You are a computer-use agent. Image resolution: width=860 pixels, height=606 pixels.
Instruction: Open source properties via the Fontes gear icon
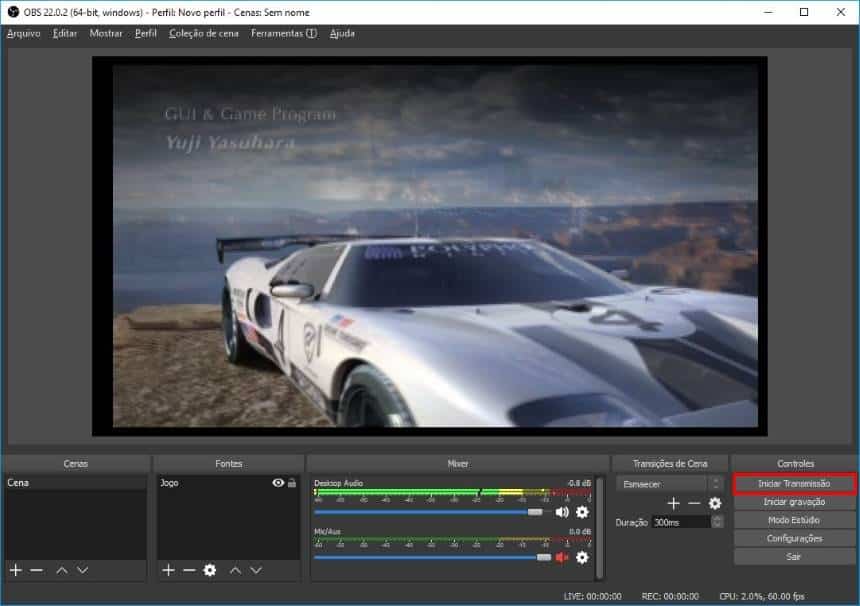click(x=210, y=570)
